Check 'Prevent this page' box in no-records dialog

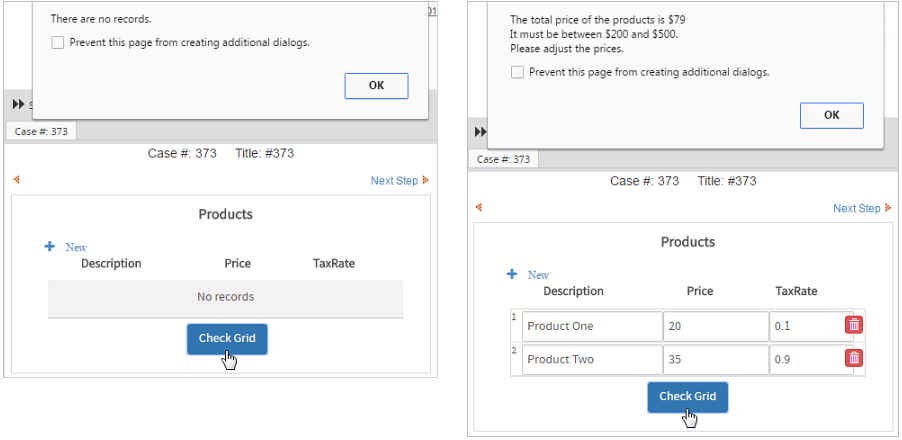point(58,43)
